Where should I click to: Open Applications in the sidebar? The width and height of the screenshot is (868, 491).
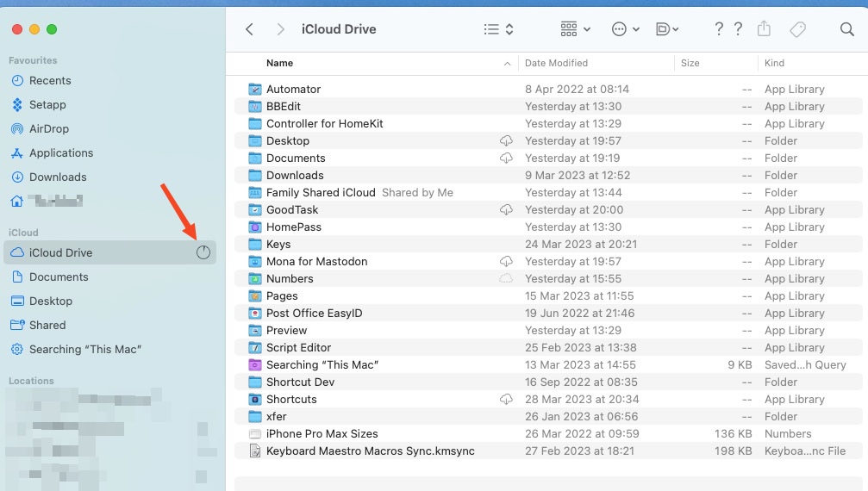tap(61, 153)
